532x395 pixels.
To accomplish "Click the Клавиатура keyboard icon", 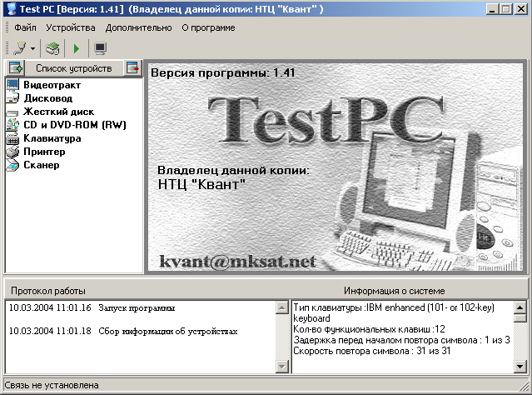I will coord(12,138).
